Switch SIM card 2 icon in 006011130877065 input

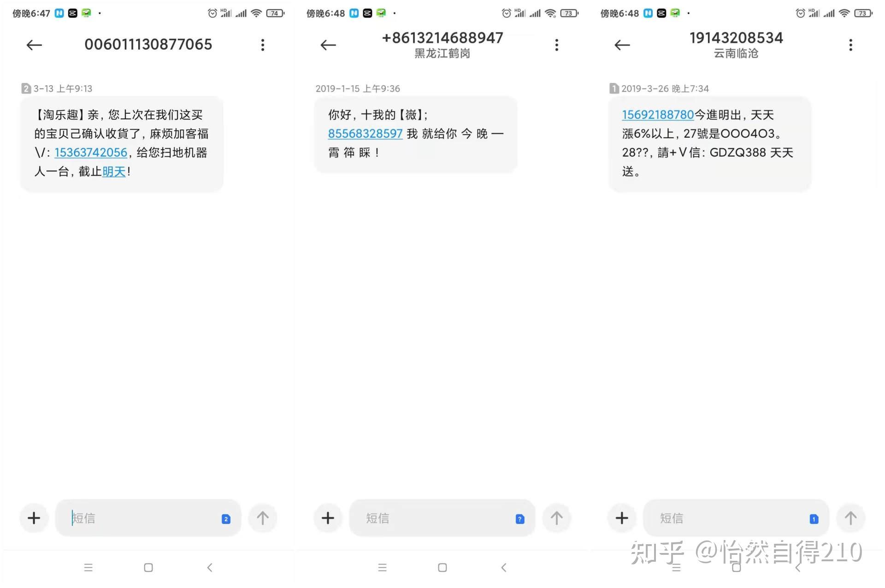click(226, 519)
